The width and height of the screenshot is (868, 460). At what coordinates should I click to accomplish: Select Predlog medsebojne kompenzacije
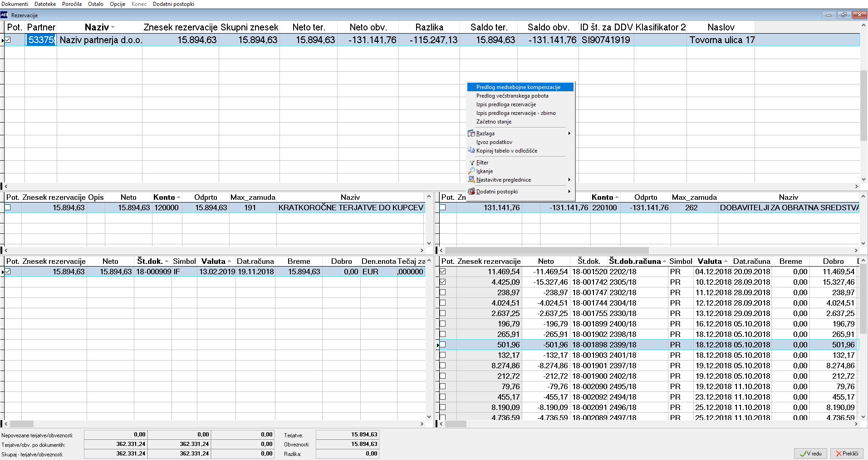(520, 87)
